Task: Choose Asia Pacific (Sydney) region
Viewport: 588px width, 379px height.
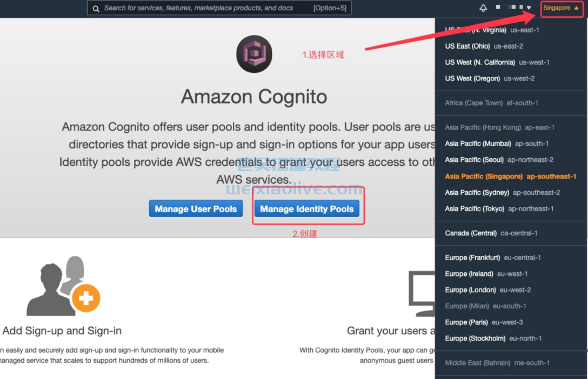Action: point(502,193)
